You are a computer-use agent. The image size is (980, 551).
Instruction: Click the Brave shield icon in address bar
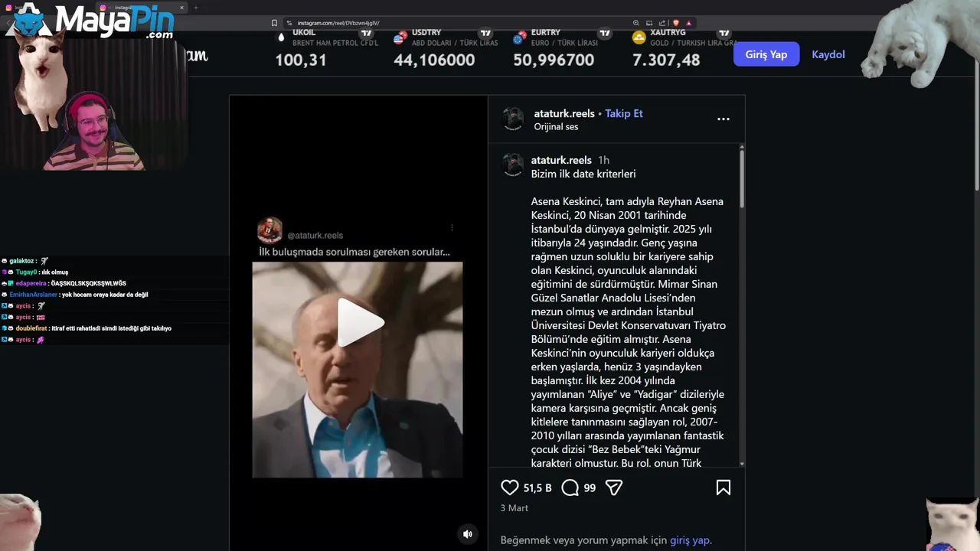click(676, 23)
